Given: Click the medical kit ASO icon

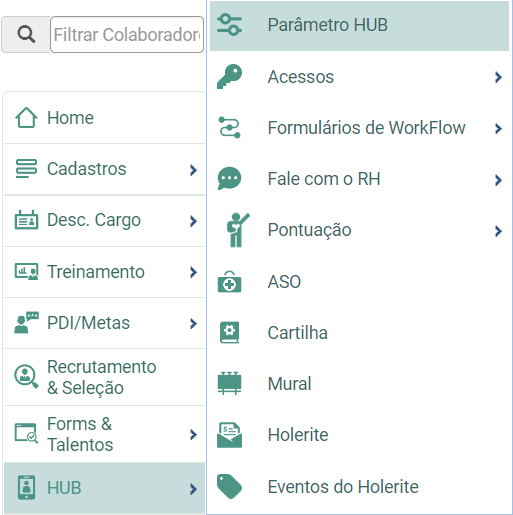Looking at the screenshot, I should point(229,282).
